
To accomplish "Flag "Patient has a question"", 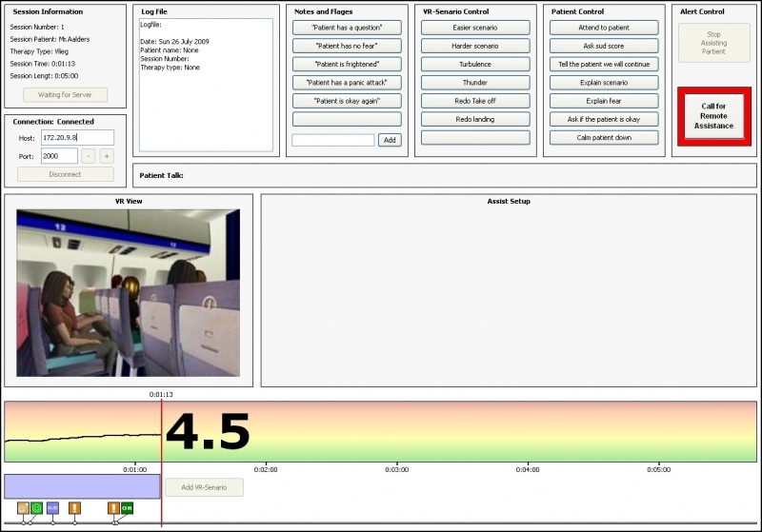I will (x=347, y=28).
